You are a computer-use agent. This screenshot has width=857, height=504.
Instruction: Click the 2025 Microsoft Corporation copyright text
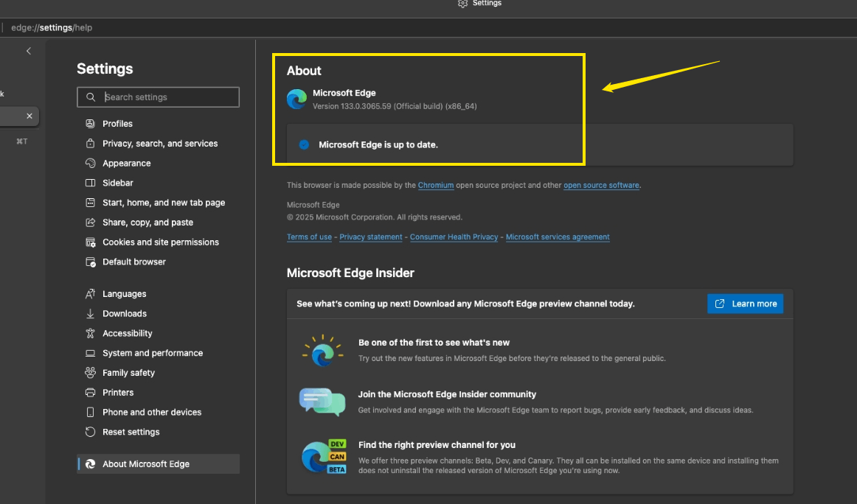tap(375, 217)
